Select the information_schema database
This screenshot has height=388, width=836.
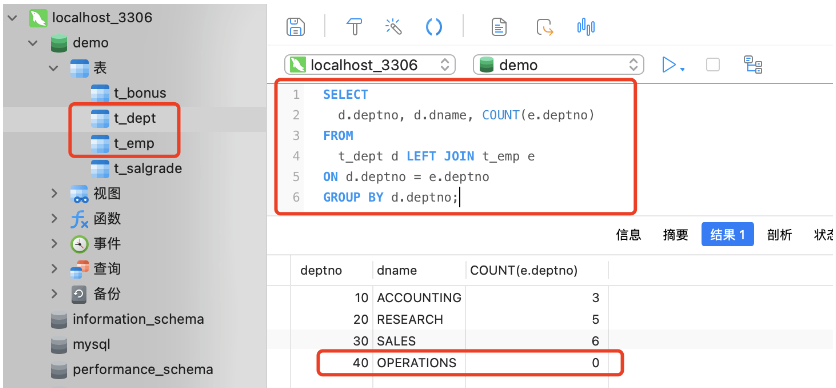(127, 319)
